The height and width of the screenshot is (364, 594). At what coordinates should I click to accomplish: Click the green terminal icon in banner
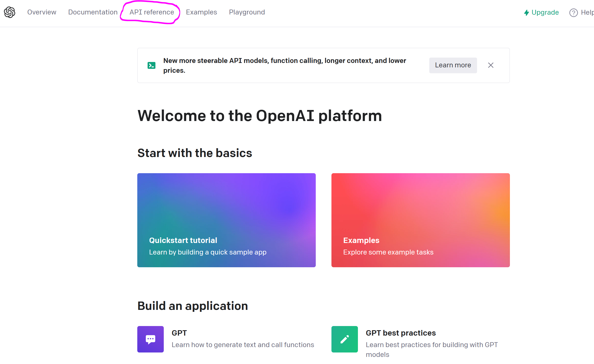point(151,65)
